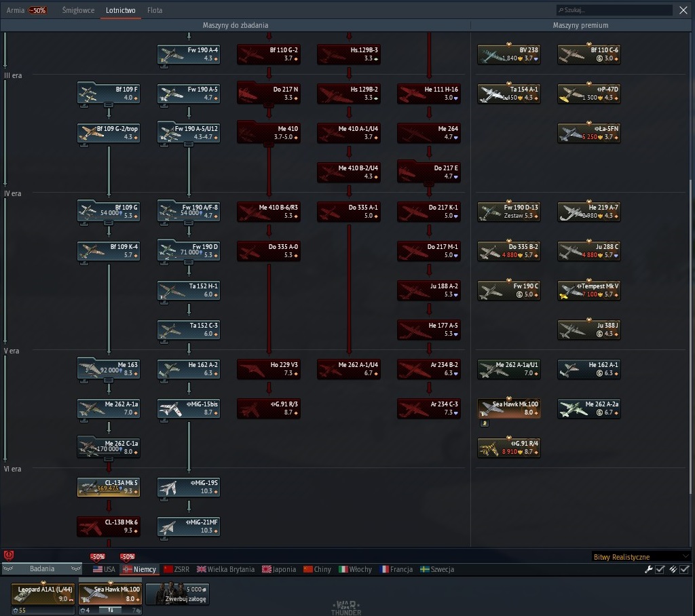This screenshot has height=616, width=695.
Task: Select the CL-13A Mk 5 aircraft card
Action: 109,486
